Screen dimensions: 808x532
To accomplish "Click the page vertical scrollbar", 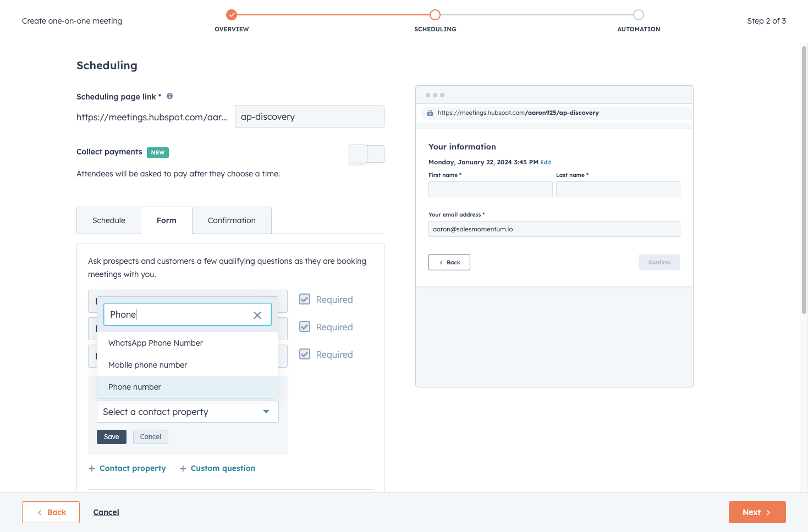I will 804,180.
